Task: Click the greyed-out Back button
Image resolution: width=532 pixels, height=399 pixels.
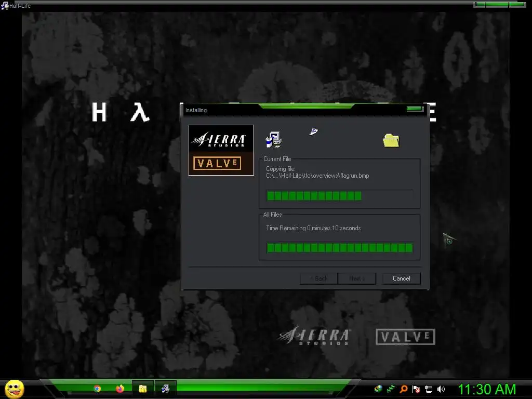Action: 319,278
